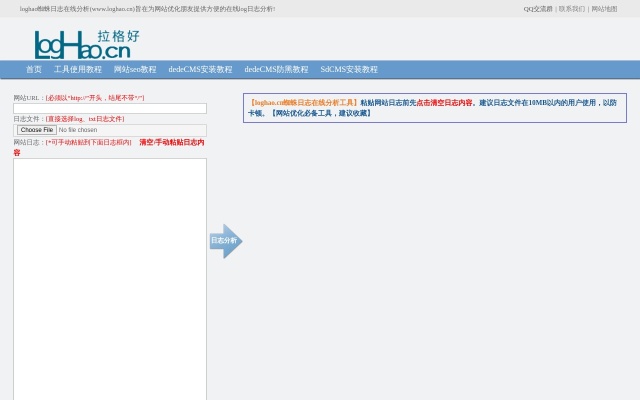The height and width of the screenshot is (400, 640).
Task: Click the 'No file chosen' file label
Action: (78, 130)
